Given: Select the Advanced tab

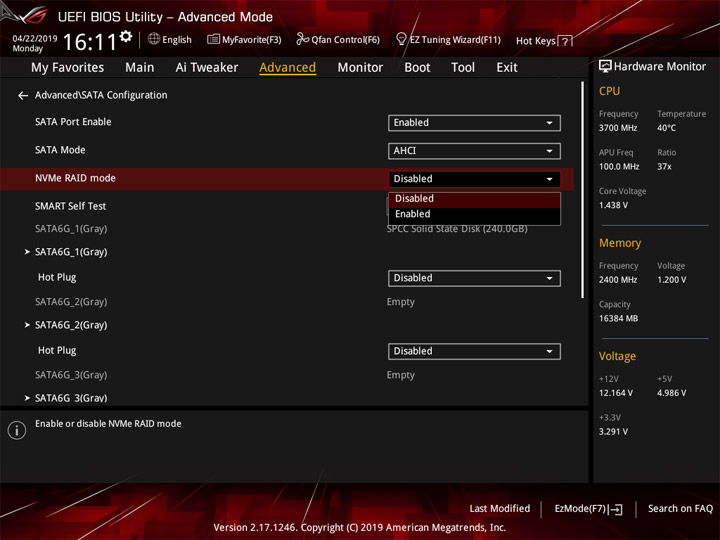Looking at the screenshot, I should [287, 68].
